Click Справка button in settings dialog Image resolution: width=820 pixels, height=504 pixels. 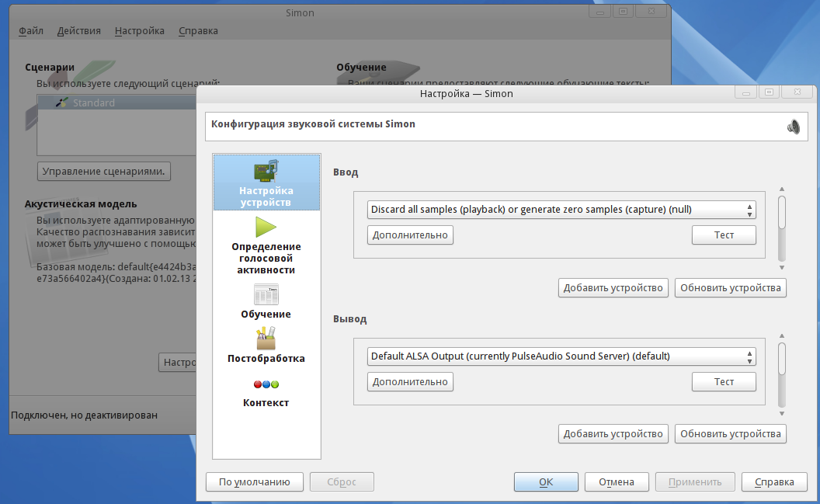(774, 482)
